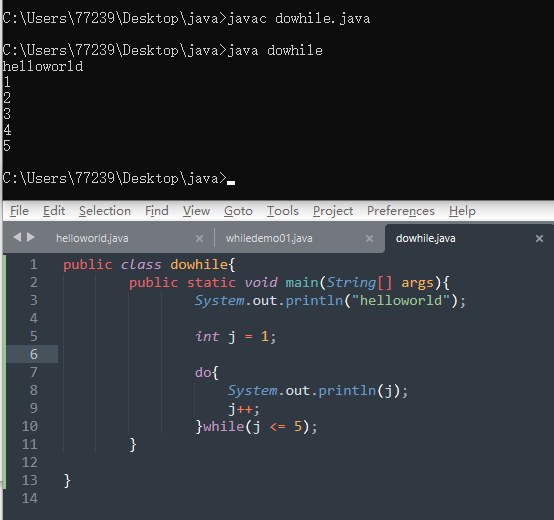This screenshot has height=520, width=554.
Task: Open the View menu
Action: 196,211
